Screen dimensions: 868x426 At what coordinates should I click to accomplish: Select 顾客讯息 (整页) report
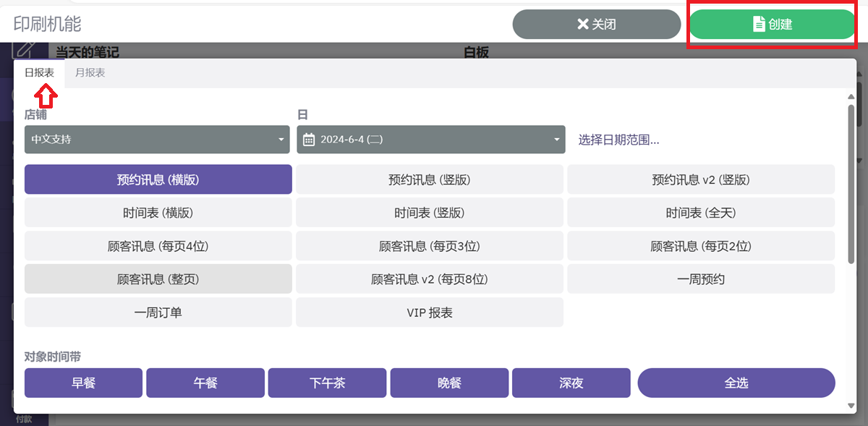click(x=158, y=279)
